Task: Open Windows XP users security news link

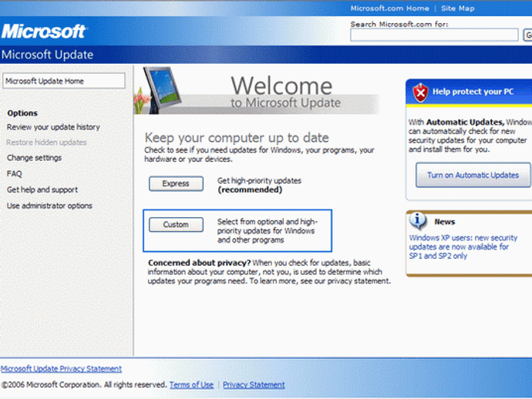Action: point(463,246)
